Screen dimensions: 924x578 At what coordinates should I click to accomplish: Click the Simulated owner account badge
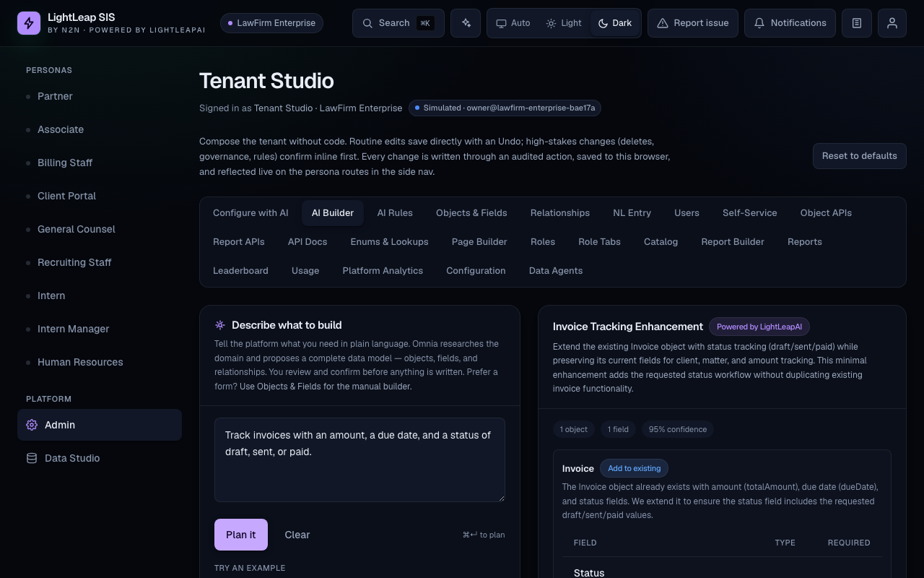pos(505,108)
